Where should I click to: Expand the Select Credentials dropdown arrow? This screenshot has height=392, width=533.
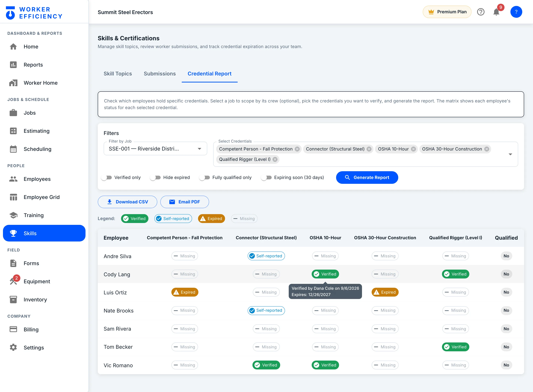point(510,154)
